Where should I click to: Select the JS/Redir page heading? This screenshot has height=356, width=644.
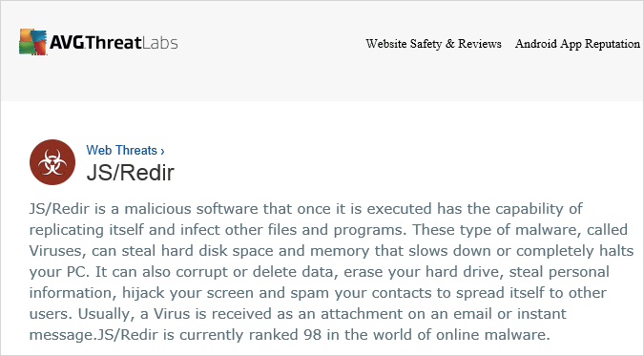click(130, 173)
